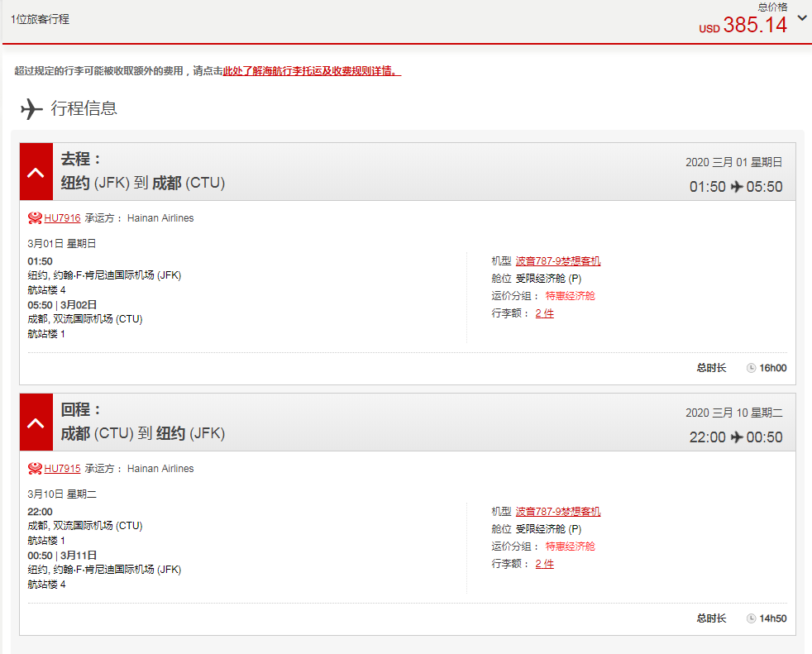812x654 pixels.
Task: Click plane icon between 01:50 and 05:50
Action: point(736,187)
